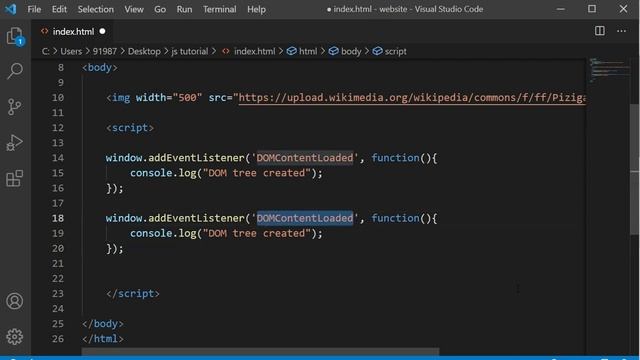Click the closing </body> tag
Viewport: 640px width, 360px height.
pos(102,324)
